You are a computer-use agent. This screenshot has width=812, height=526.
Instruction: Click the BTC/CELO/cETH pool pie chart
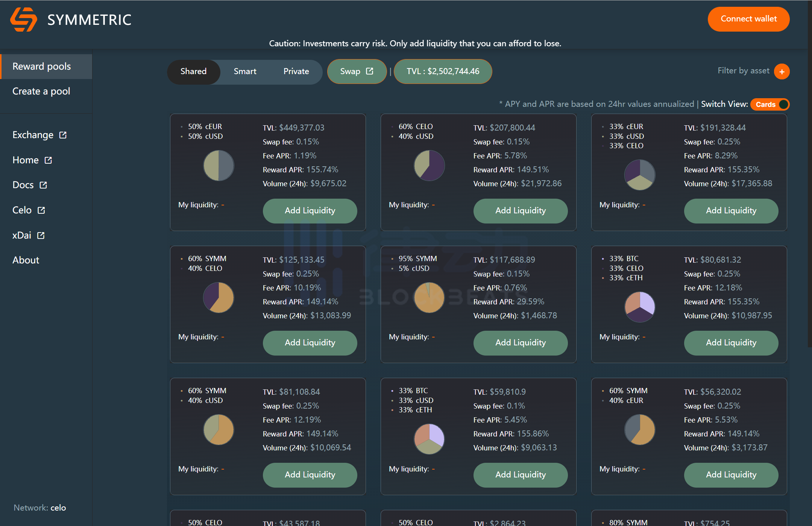pos(639,307)
